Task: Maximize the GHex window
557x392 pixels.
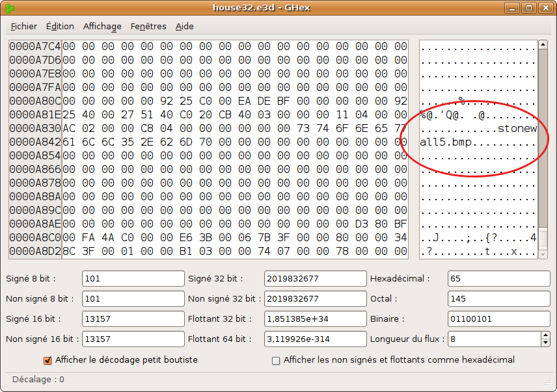Action: tap(529, 8)
